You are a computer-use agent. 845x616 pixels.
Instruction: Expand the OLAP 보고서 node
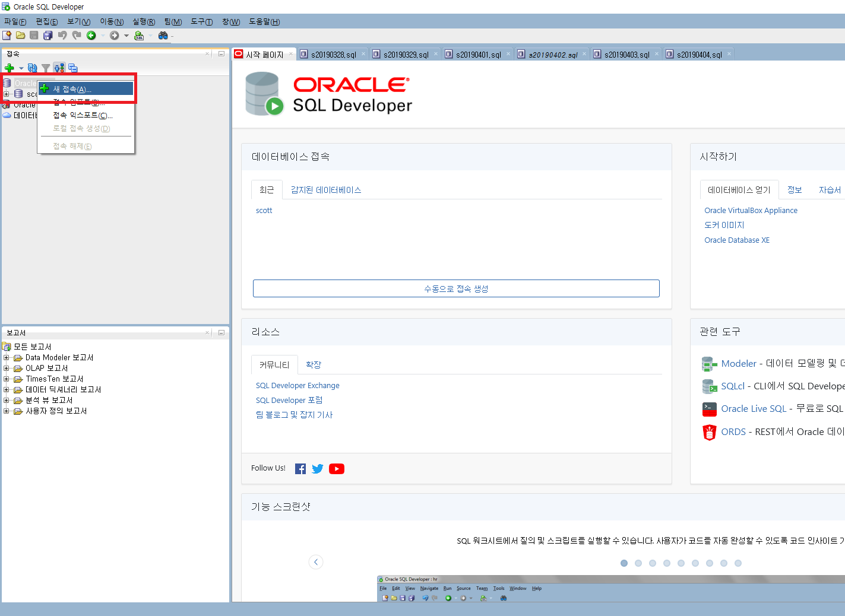tap(7, 368)
